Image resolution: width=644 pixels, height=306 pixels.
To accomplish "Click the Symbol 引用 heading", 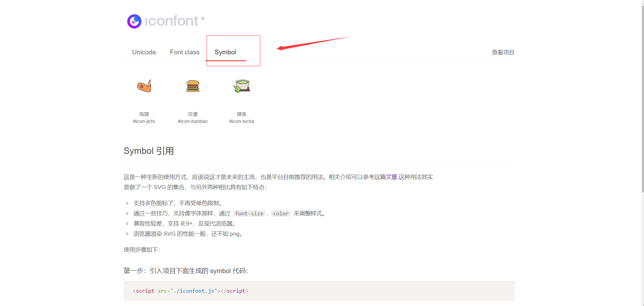I will point(149,151).
